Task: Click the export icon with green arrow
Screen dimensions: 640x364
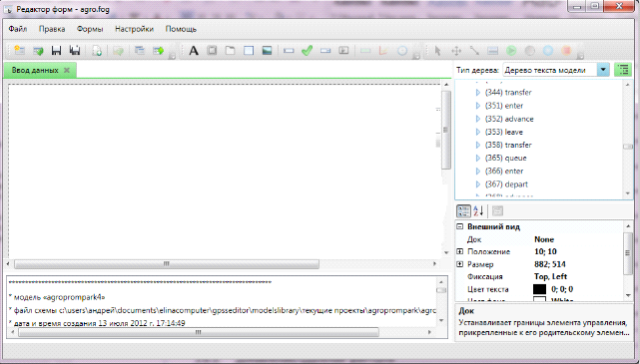Action: 159,51
